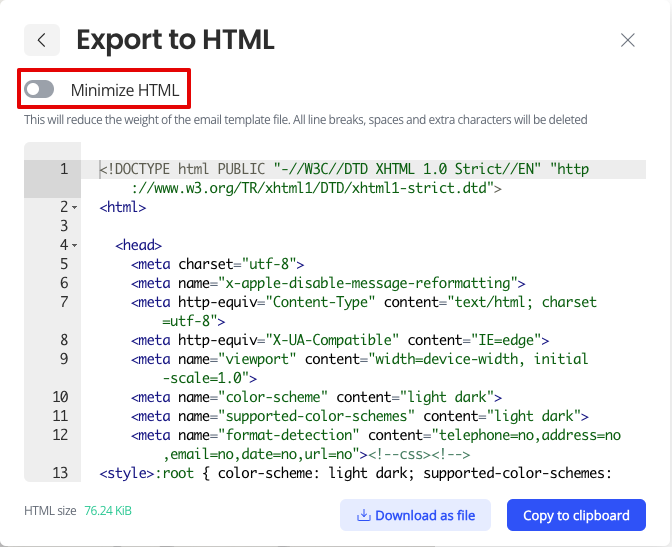Go back using the left arrow button
The width and height of the screenshot is (672, 547).
(x=42, y=40)
